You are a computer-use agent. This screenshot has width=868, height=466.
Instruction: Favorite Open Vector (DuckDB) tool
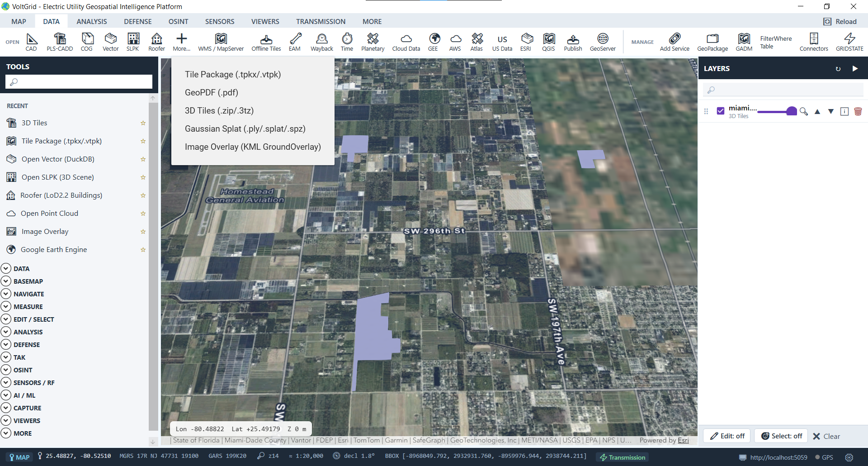143,159
